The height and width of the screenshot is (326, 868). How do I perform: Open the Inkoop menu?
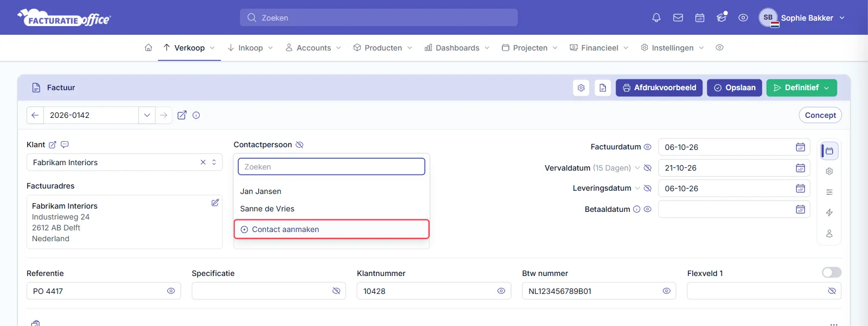click(x=250, y=48)
